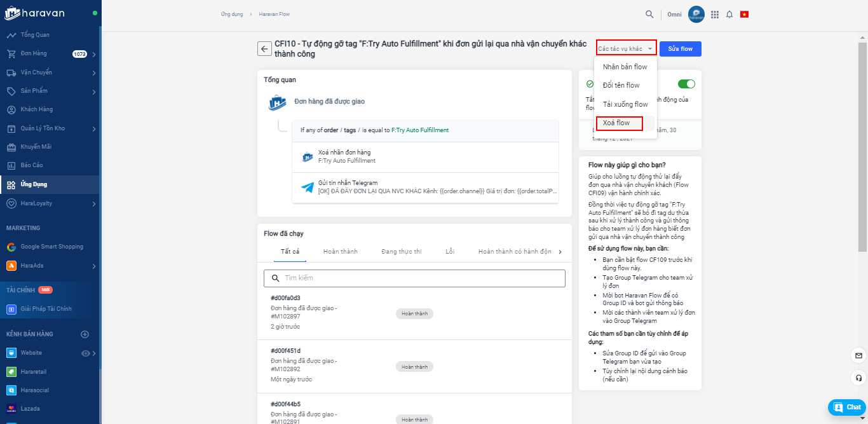The image size is (868, 424).
Task: Select Xoá flow from the menu
Action: (x=616, y=123)
